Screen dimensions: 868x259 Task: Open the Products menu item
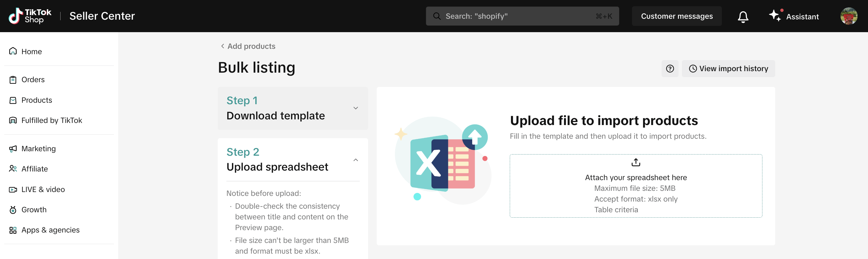(36, 100)
